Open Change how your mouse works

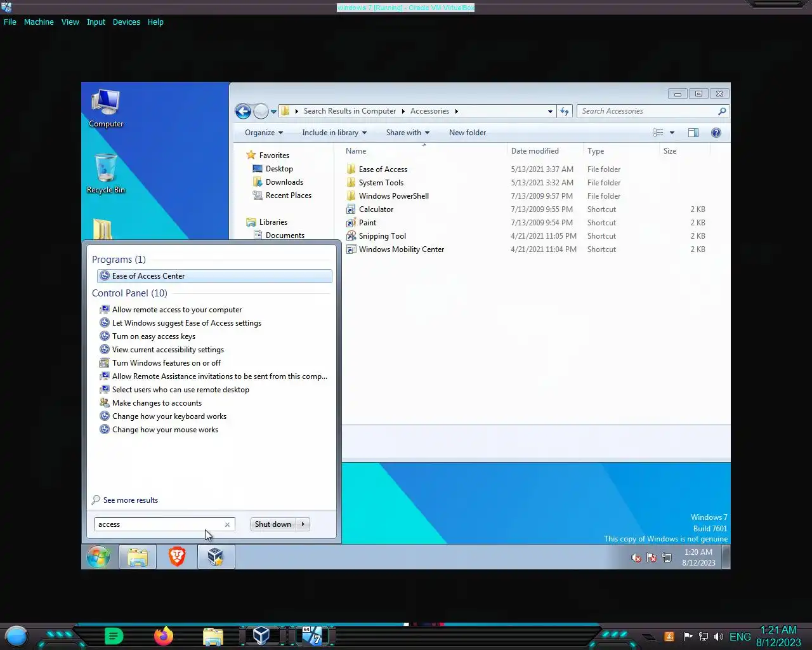[165, 430]
